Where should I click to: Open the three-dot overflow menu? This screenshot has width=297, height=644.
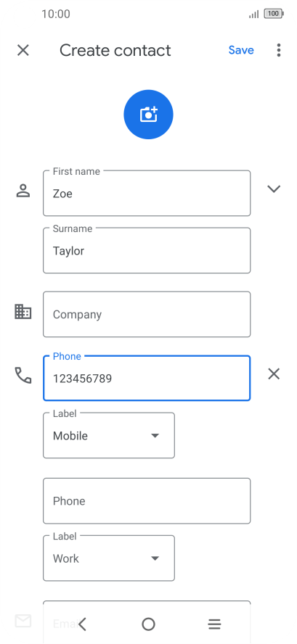pos(279,50)
